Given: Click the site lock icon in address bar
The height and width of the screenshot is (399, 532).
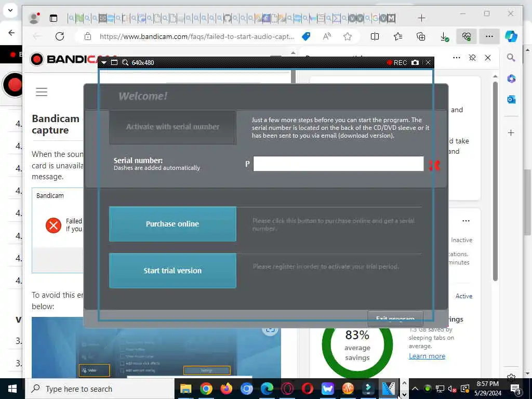Looking at the screenshot, I should tap(87, 36).
